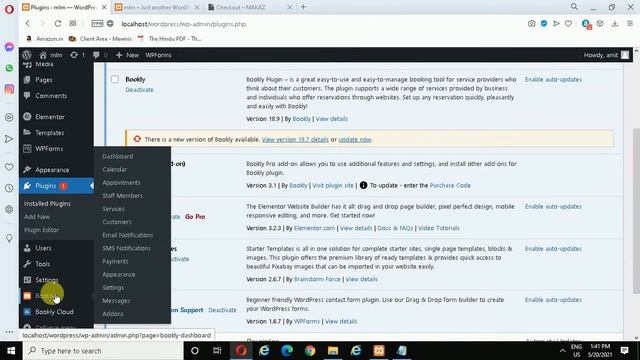The width and height of the screenshot is (640, 360).
Task: Open the Opera easy setup menu
Action: point(630,24)
